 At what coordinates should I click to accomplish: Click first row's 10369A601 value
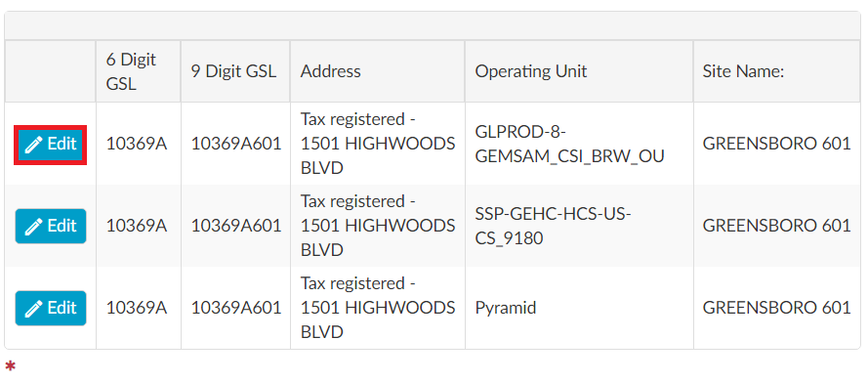236,144
